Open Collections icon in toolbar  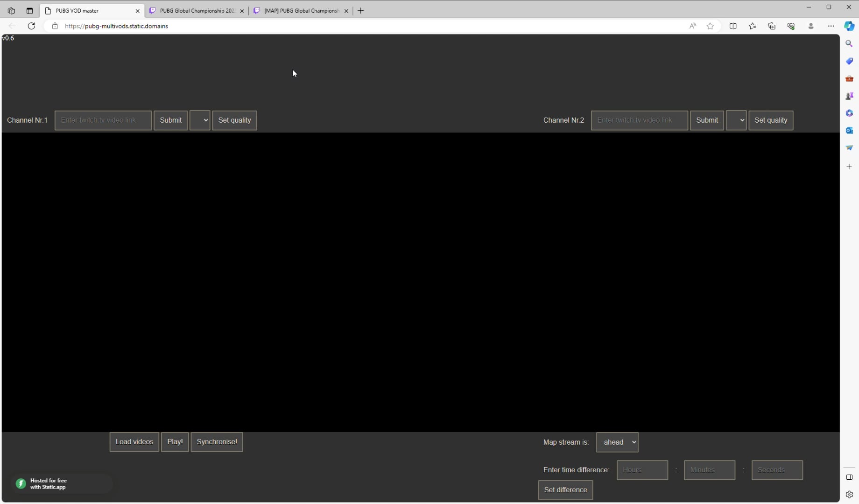(772, 26)
